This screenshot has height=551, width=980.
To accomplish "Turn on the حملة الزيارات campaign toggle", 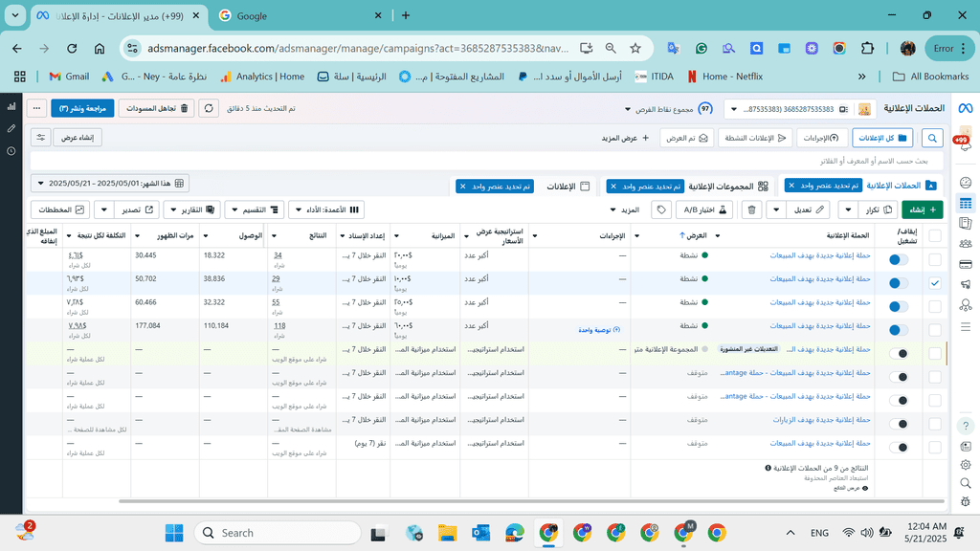I will 898,424.
